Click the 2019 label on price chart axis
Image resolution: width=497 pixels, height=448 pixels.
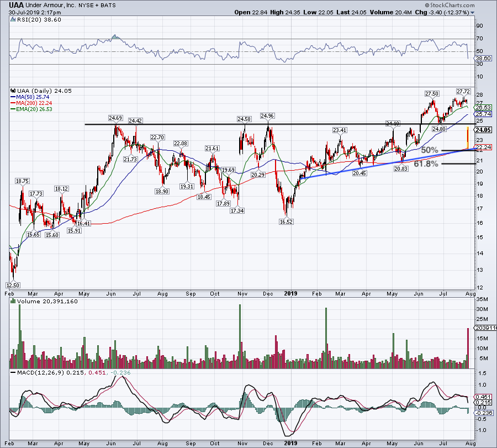[290, 293]
